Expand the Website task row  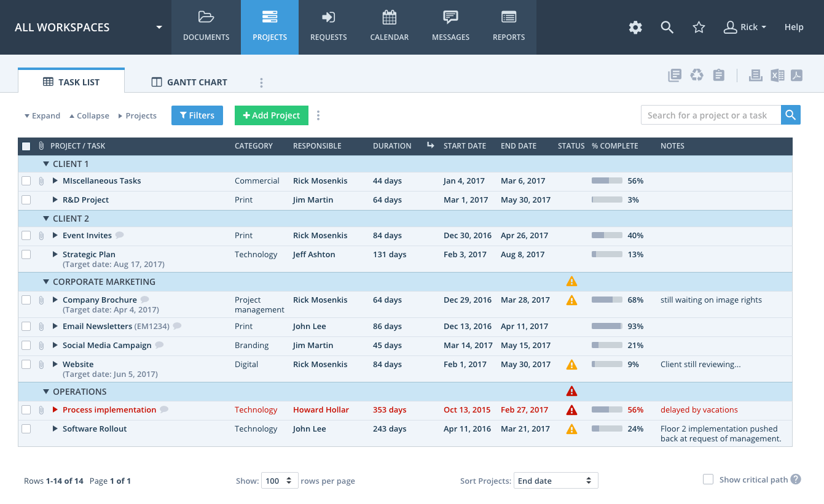(55, 364)
